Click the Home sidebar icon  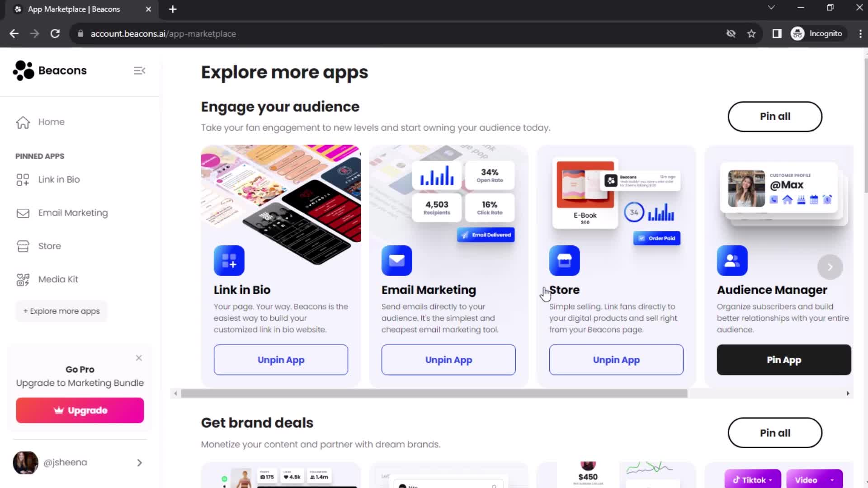pyautogui.click(x=22, y=122)
